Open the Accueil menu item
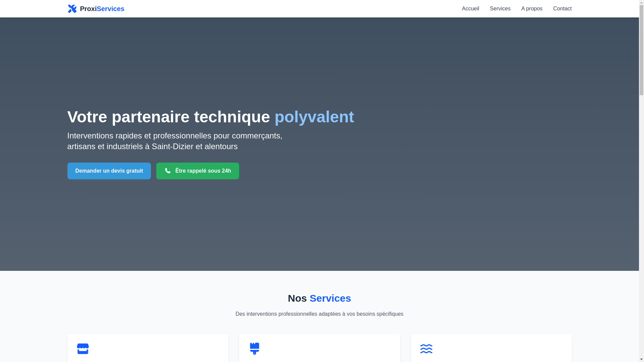The width and height of the screenshot is (644, 362). (470, 9)
